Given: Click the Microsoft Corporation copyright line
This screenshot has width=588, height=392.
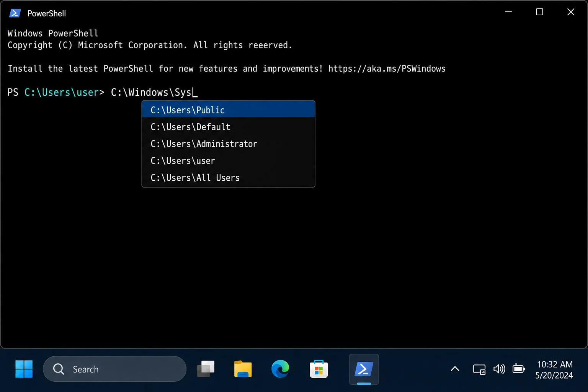Looking at the screenshot, I should 150,45.
